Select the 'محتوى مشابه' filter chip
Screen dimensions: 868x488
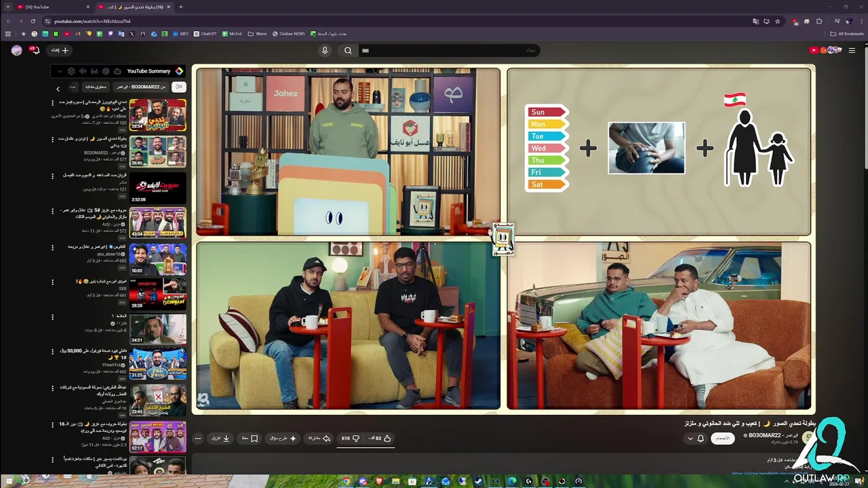coord(96,87)
